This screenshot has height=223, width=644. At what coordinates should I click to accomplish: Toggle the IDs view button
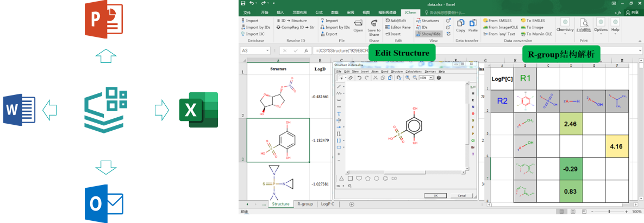(424, 27)
